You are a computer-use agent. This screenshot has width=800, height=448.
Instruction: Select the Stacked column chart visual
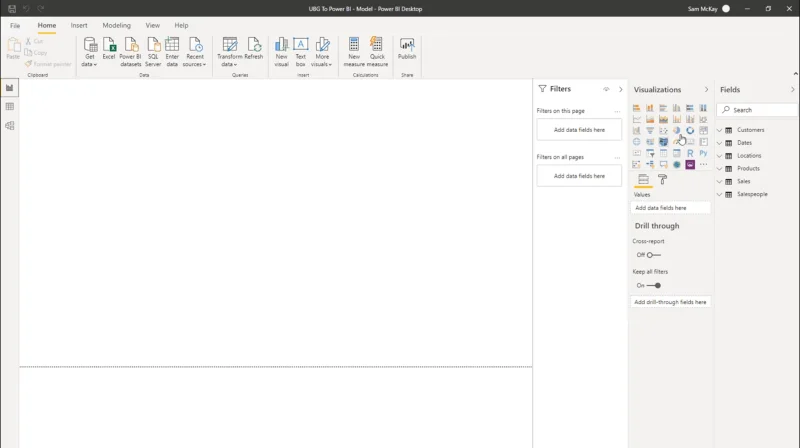click(x=650, y=108)
